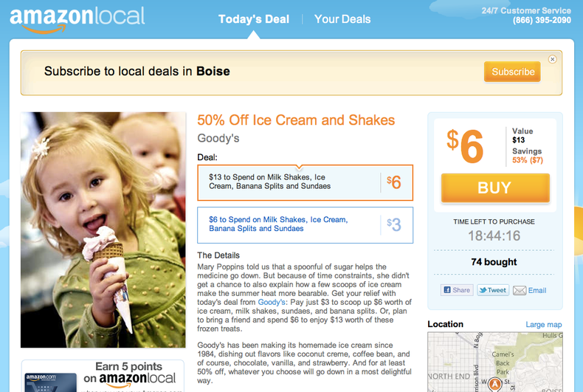The height and width of the screenshot is (392, 583).
Task: Tweet this deal on Twitter
Action: tap(493, 290)
